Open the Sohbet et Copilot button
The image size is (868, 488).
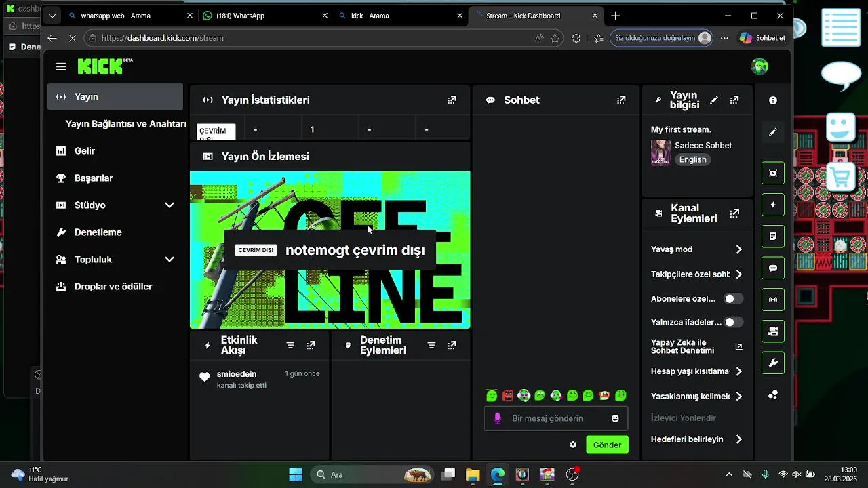pyautogui.click(x=762, y=38)
